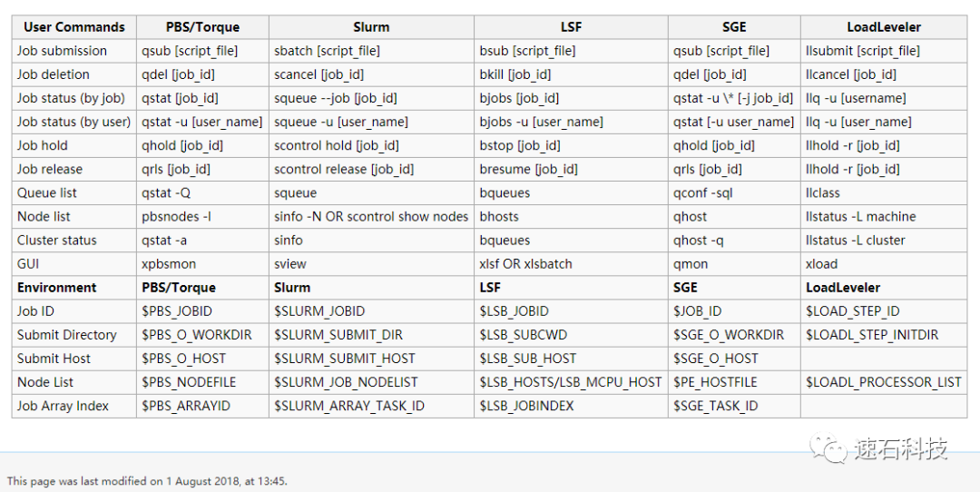The height and width of the screenshot is (492, 980).
Task: Click the 'User Commands' column header
Action: pos(74,27)
